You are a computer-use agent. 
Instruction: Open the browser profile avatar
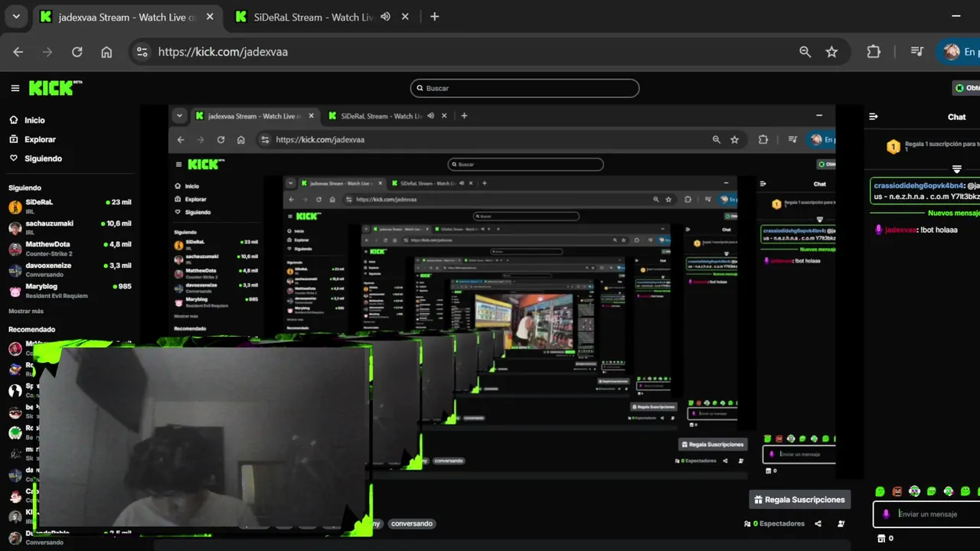coord(952,52)
